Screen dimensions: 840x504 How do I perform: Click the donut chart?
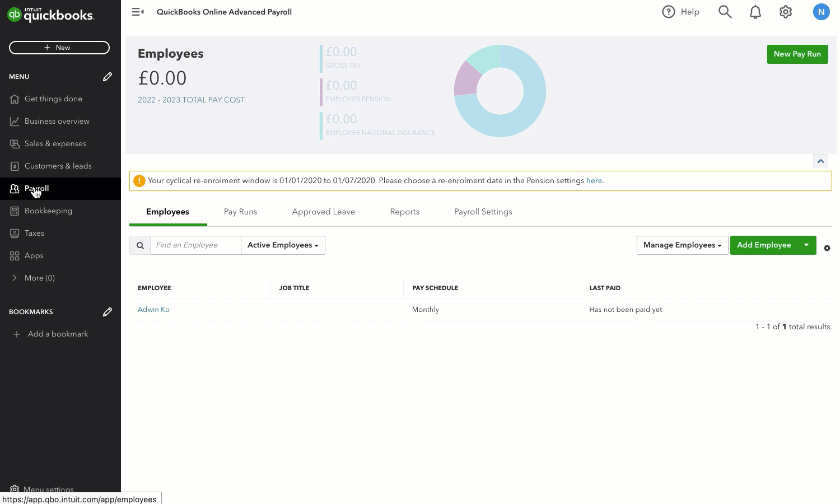500,91
